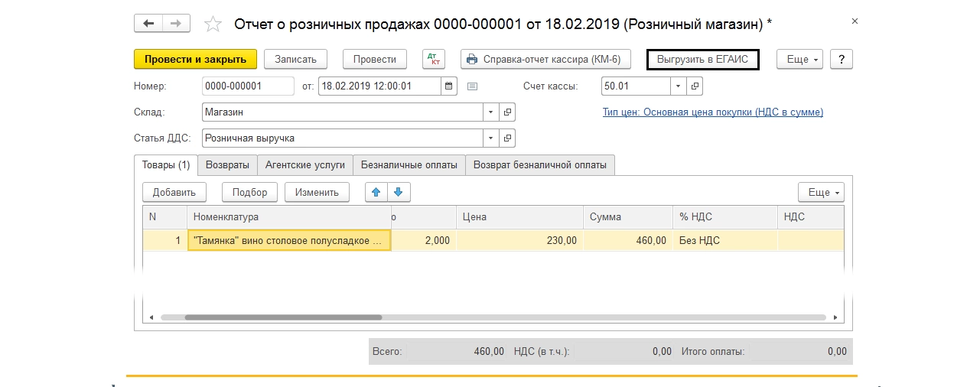Add document to favorites with star
Viewport: 980px width, 387px height.
tap(213, 24)
